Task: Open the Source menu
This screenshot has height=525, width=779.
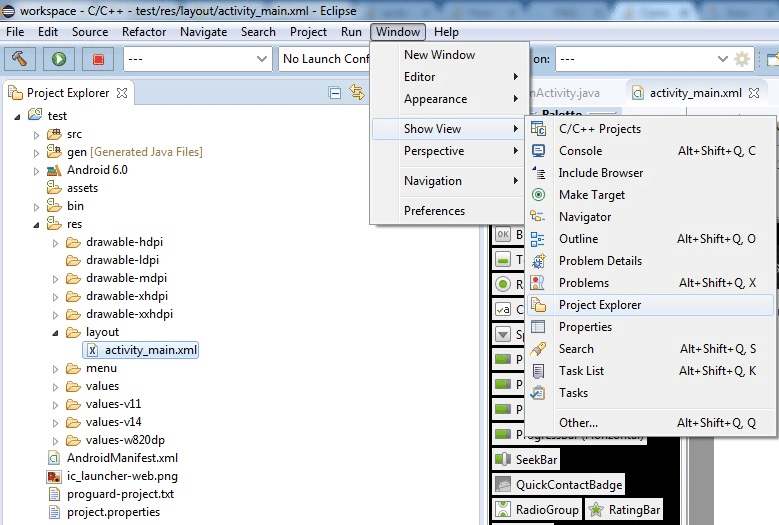Action: [x=90, y=32]
